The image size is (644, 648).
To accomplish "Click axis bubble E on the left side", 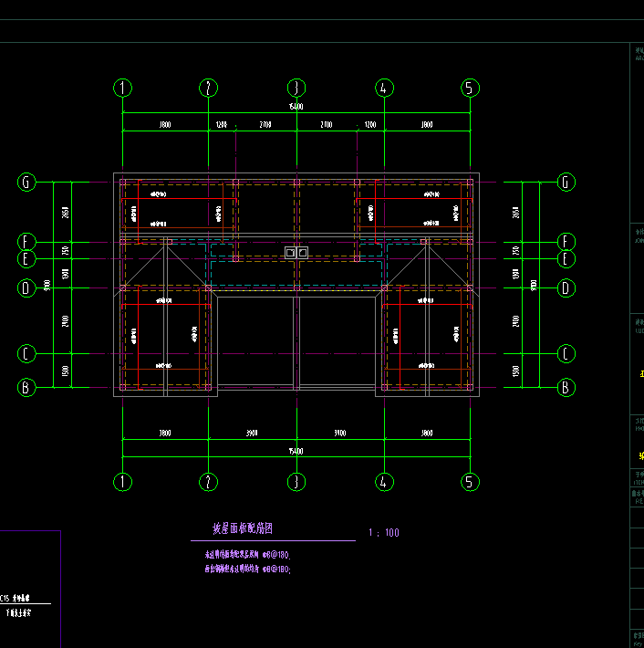I will pyautogui.click(x=26, y=258).
